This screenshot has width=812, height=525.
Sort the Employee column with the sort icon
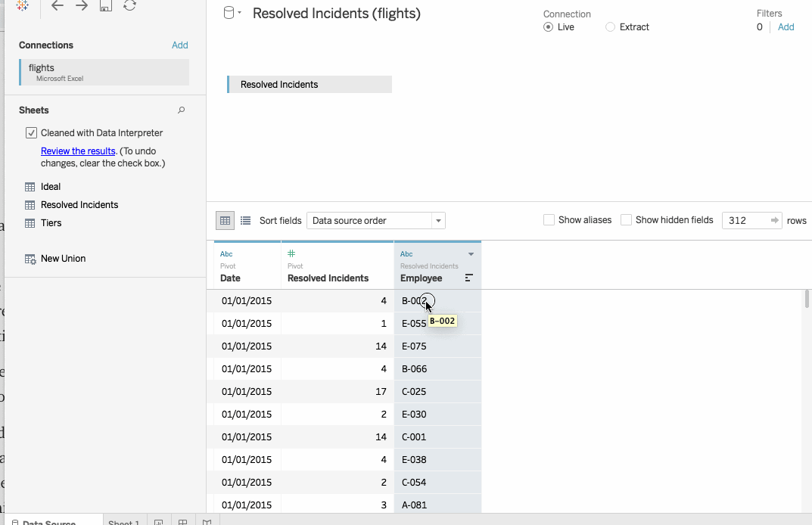click(x=468, y=278)
